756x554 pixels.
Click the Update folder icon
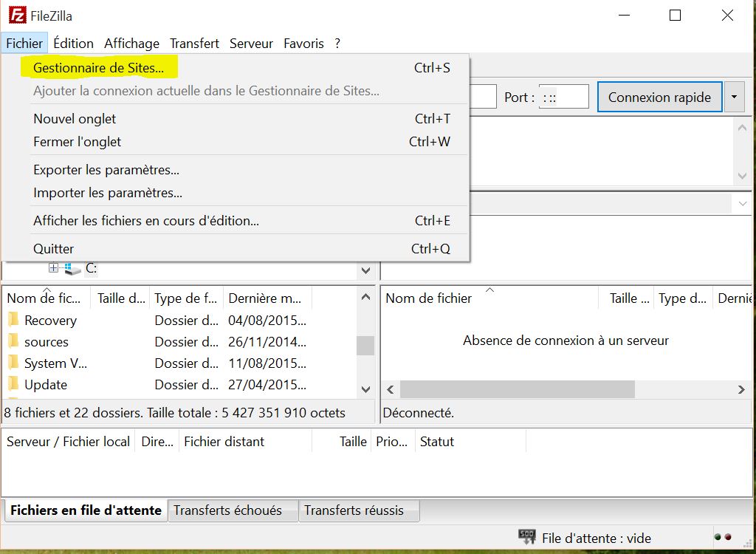click(x=13, y=384)
